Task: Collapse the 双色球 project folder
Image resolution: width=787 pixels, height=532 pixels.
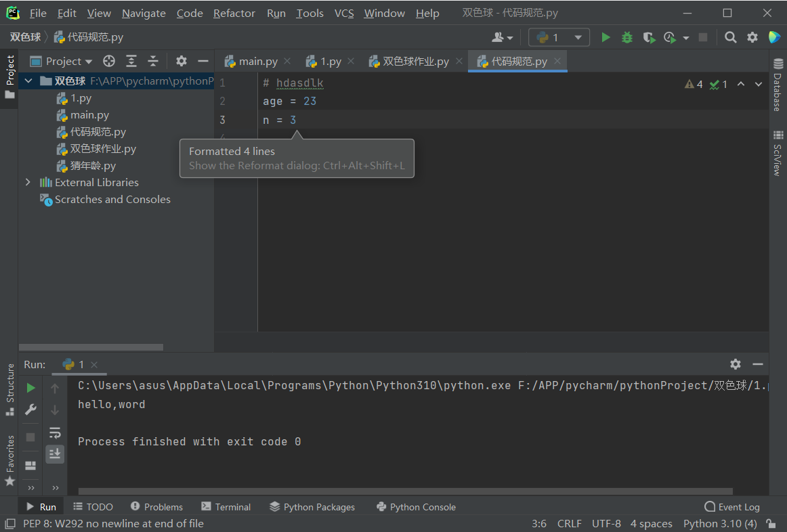Action: pos(28,81)
